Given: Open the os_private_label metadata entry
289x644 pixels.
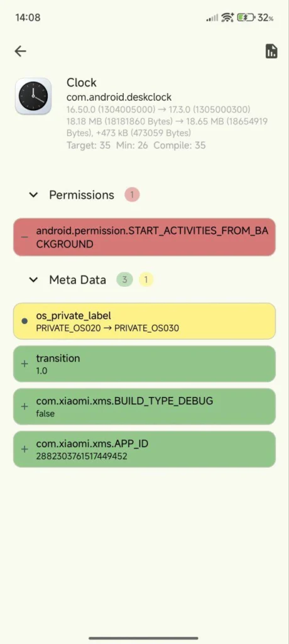Looking at the screenshot, I should (x=144, y=321).
